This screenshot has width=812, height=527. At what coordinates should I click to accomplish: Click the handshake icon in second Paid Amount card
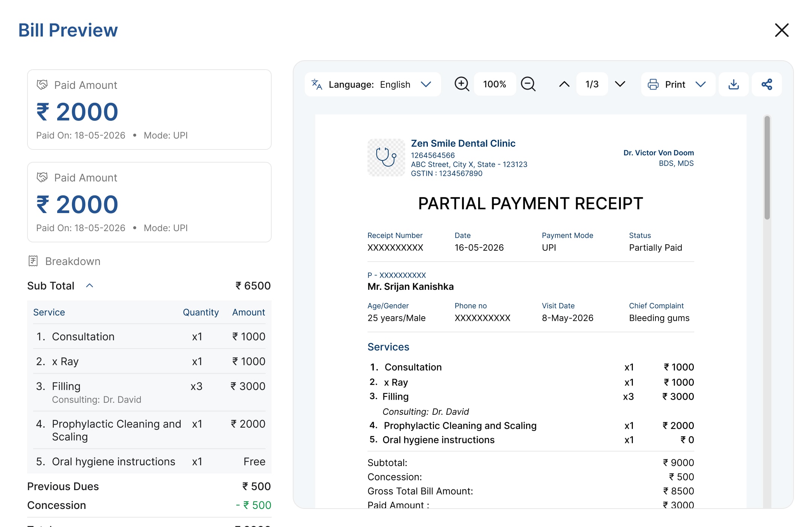(x=42, y=177)
